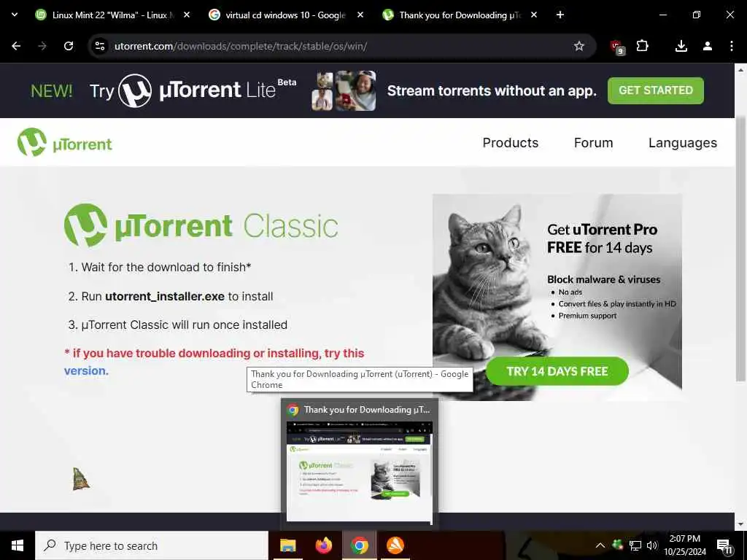Click 'Run utorrent_installer.exe to install' step

coord(171,296)
